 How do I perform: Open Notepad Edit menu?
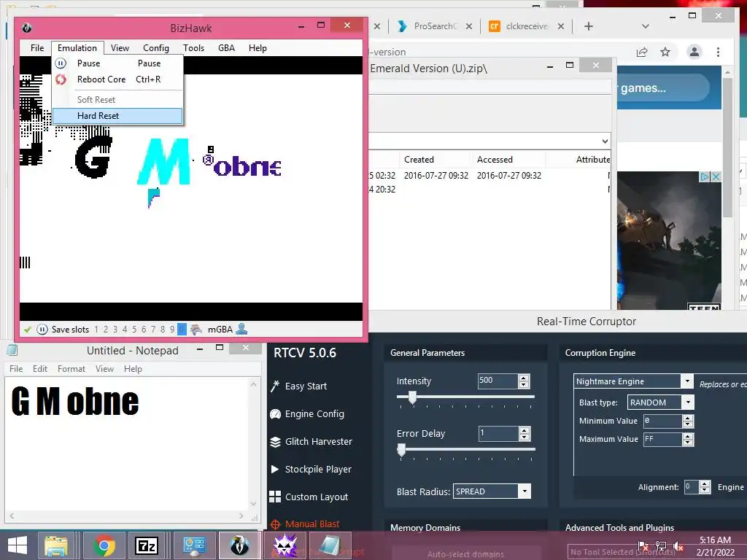coord(40,369)
